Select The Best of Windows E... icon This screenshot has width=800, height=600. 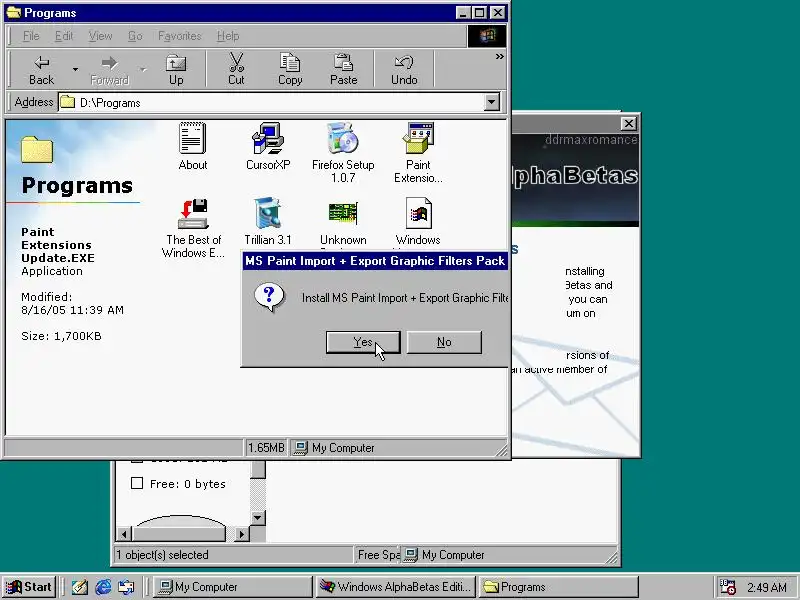pos(193,213)
